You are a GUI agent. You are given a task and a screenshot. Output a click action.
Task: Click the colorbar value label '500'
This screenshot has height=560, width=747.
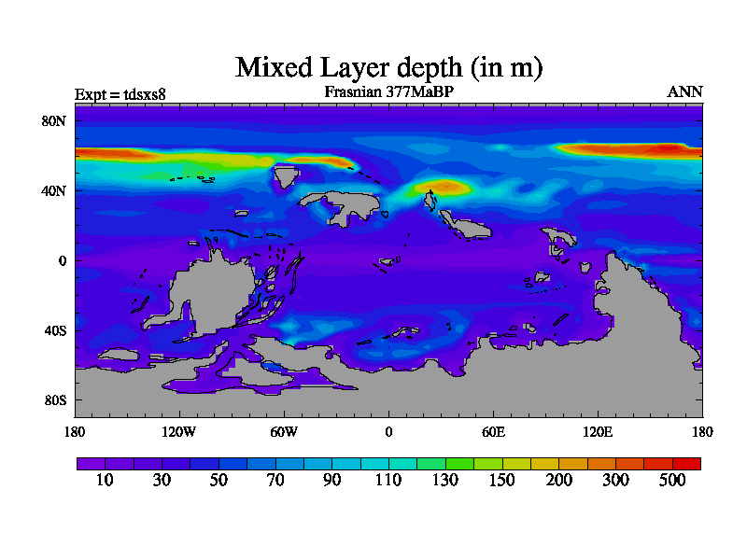click(672, 481)
